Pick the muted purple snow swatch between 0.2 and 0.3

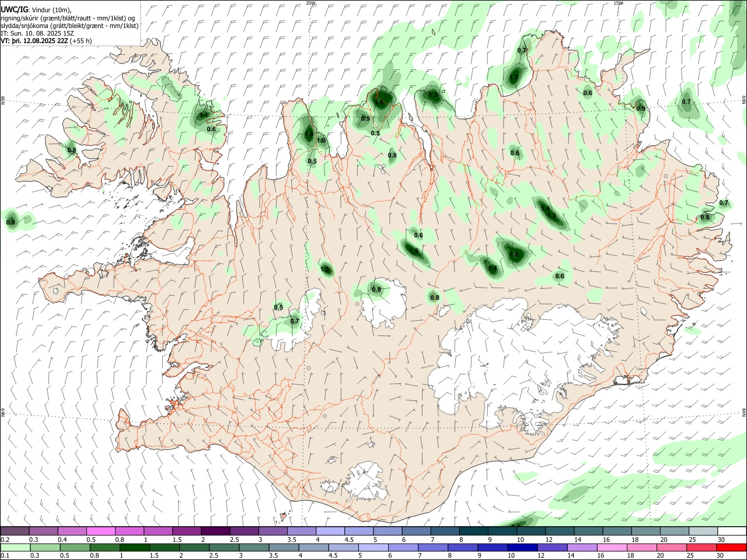tap(15, 531)
